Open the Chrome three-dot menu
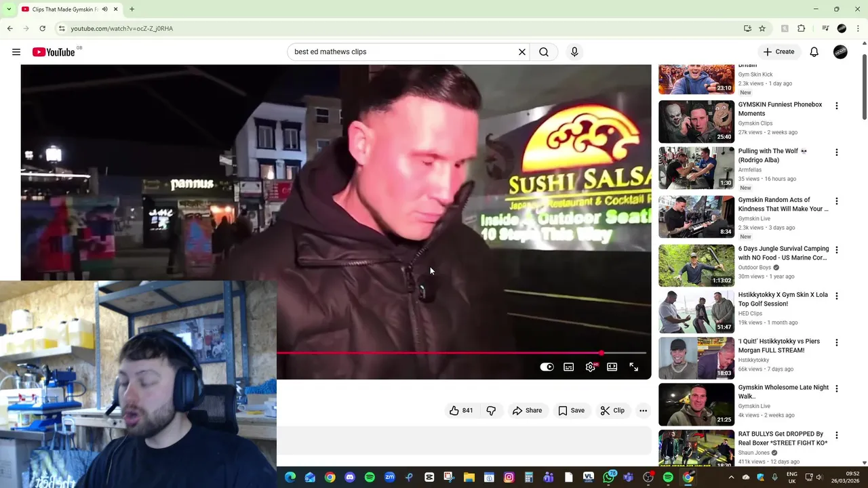Screen dimensions: 868x488 [x=859, y=28]
